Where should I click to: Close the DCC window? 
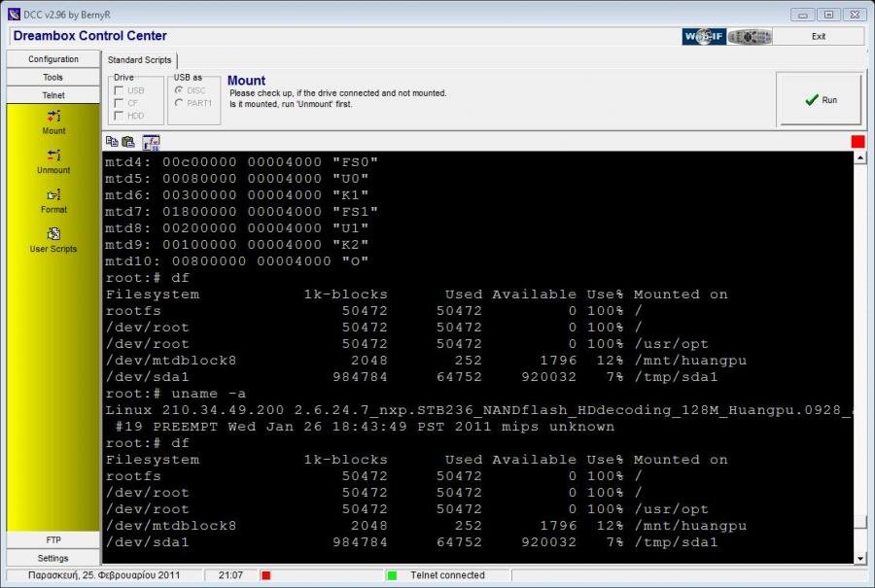tap(855, 15)
